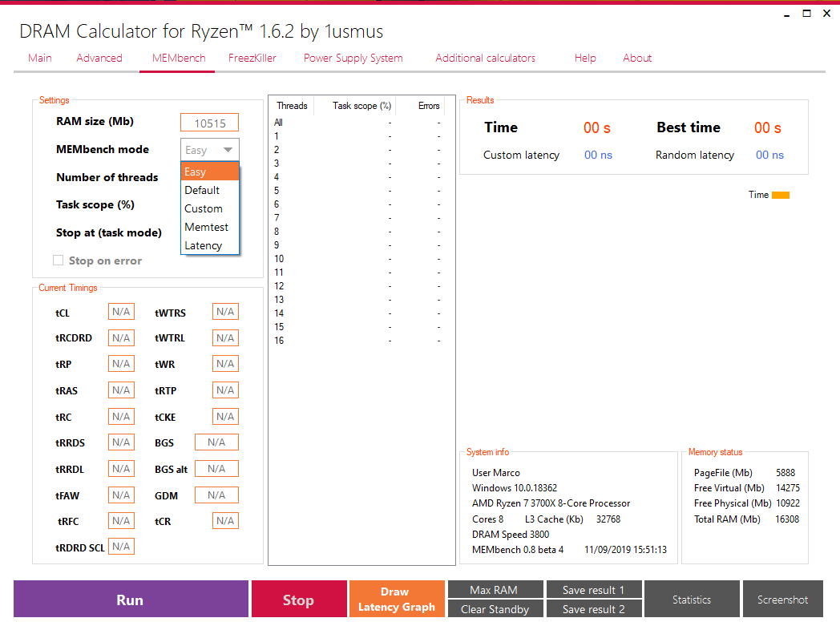Click the Free Physical value 10922
This screenshot has width=840, height=630.
click(x=787, y=503)
